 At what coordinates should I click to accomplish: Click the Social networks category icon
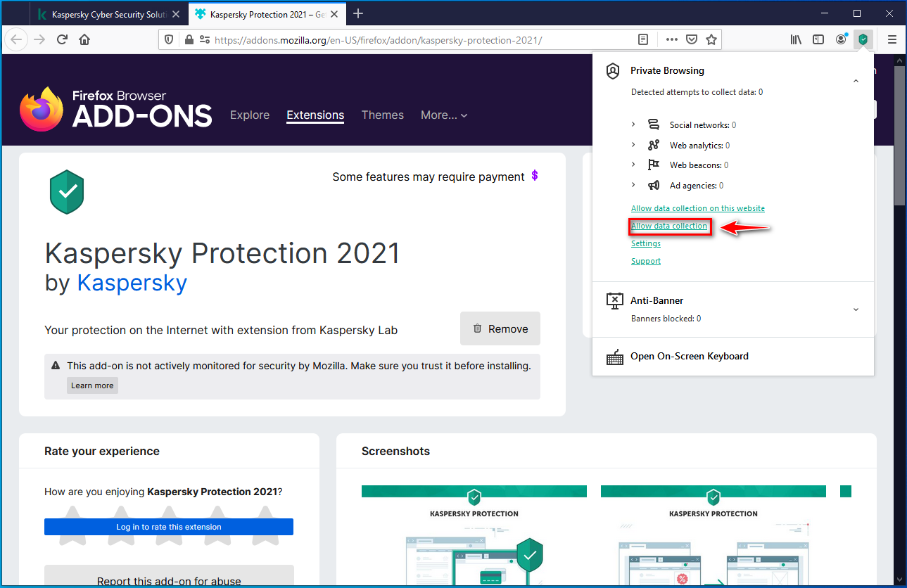654,124
